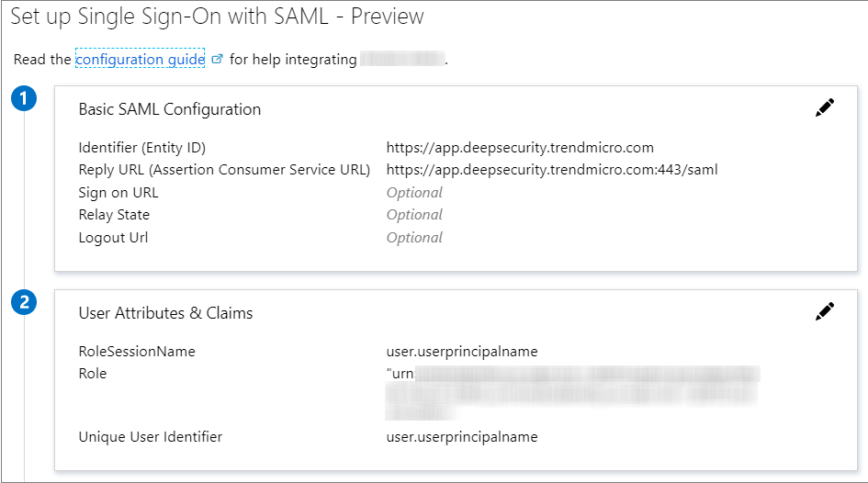Edit the User Attributes & Claims section
Screen dimensions: 868x483
coord(825,312)
